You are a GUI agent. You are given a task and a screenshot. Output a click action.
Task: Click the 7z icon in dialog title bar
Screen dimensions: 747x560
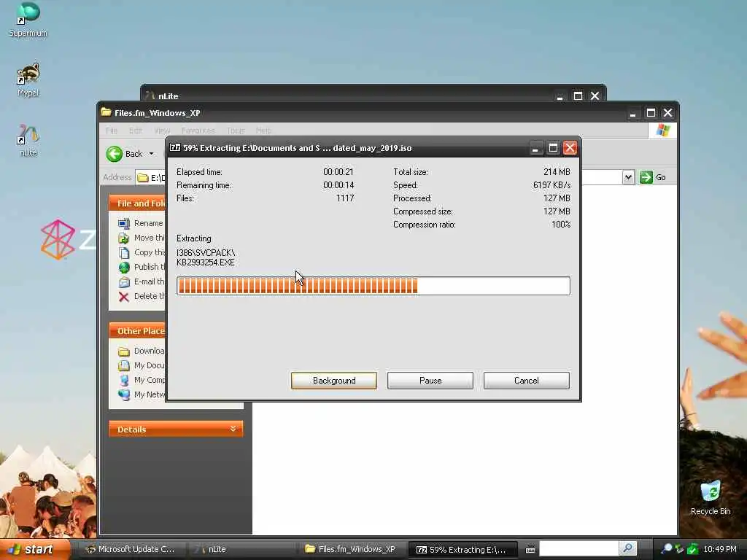click(175, 147)
